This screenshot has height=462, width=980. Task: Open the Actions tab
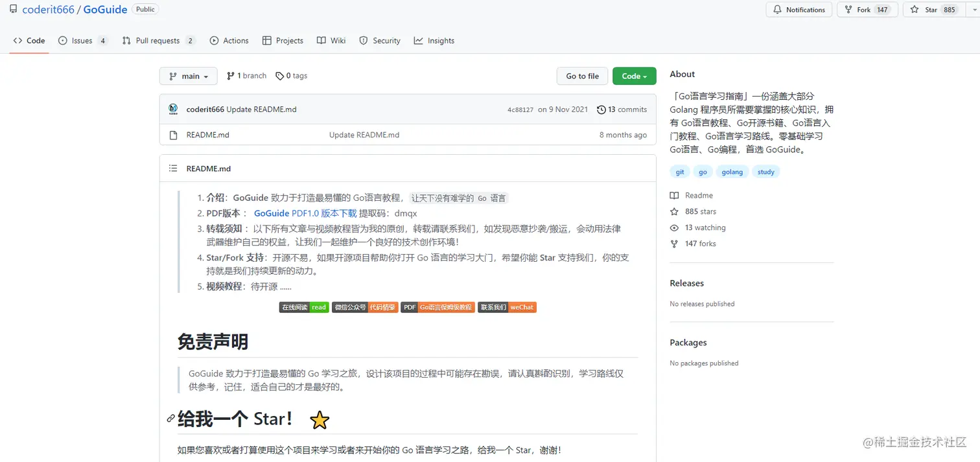(229, 40)
